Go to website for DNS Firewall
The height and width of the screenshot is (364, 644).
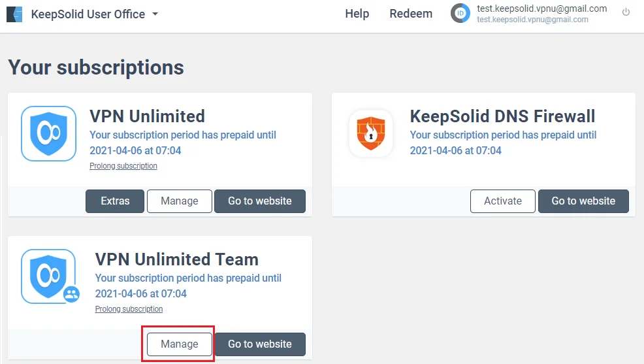tap(583, 201)
